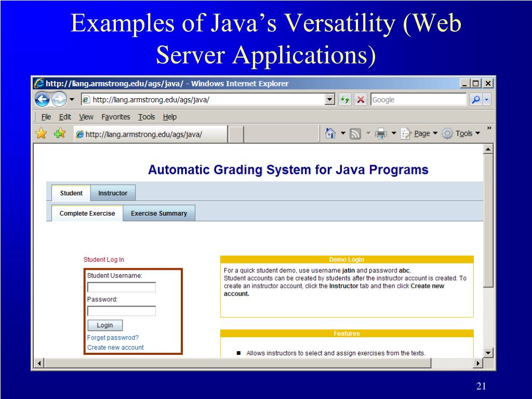Click the Student Username input field
The width and height of the screenshot is (532, 399).
121,287
